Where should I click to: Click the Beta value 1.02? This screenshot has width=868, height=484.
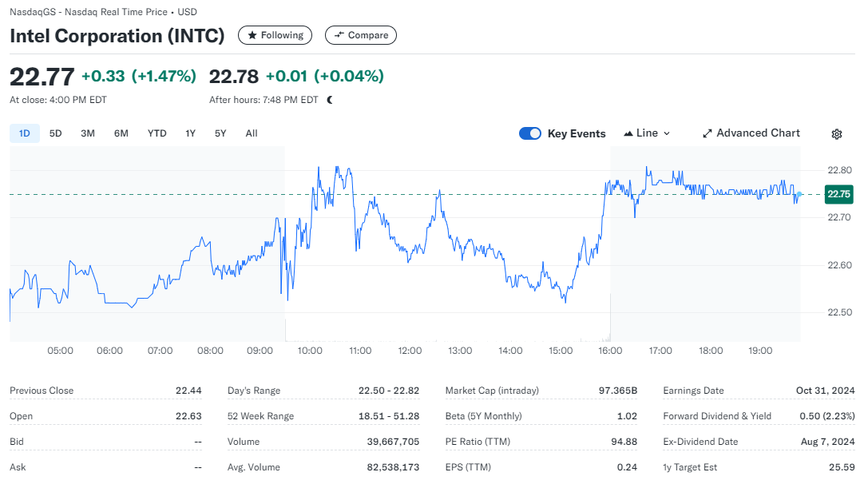pos(627,416)
